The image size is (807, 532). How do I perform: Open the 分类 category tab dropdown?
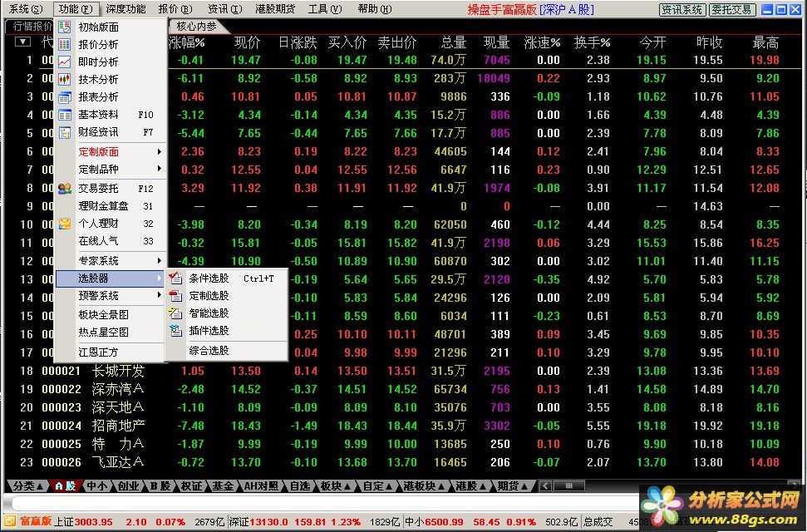tap(40, 485)
